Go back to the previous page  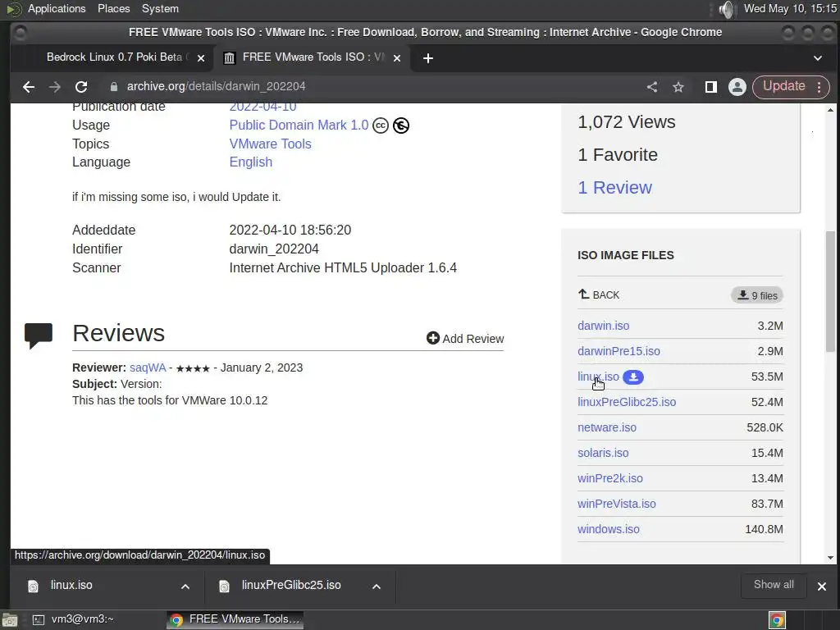[29, 87]
